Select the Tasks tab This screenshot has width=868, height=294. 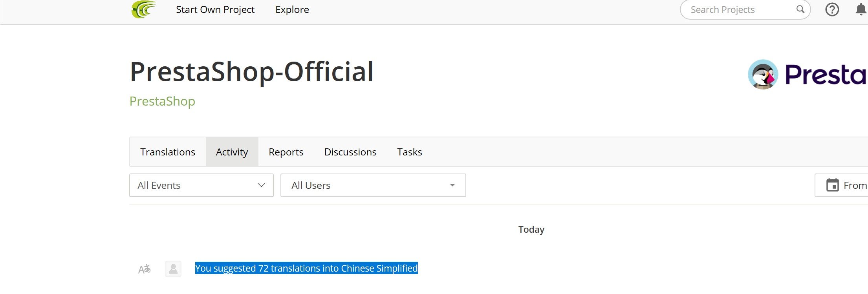[409, 152]
